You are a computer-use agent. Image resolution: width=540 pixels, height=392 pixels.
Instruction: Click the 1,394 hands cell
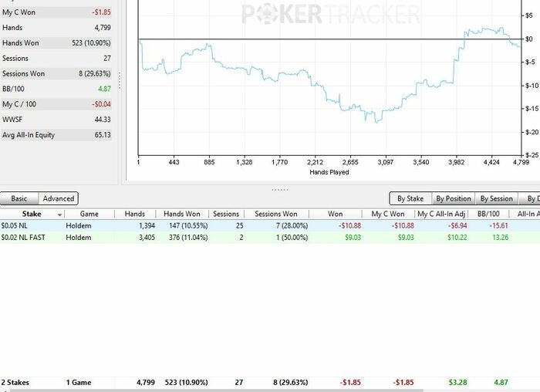[147, 226]
